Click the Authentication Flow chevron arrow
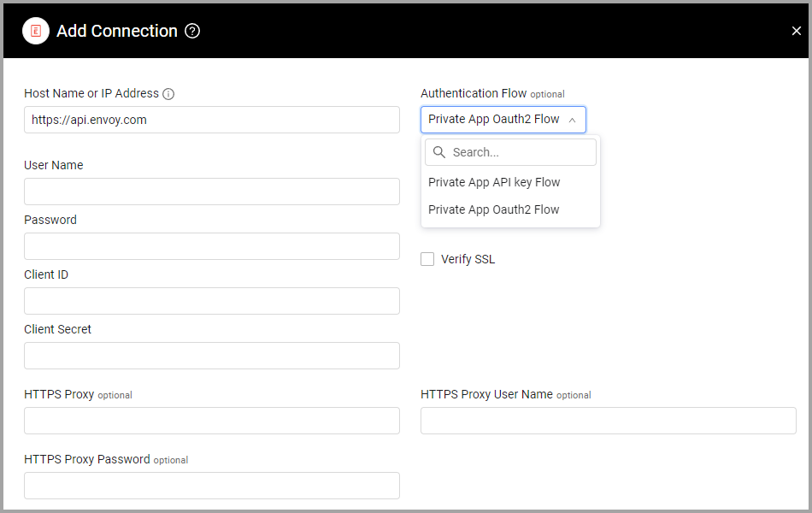The image size is (812, 513). [x=572, y=120]
